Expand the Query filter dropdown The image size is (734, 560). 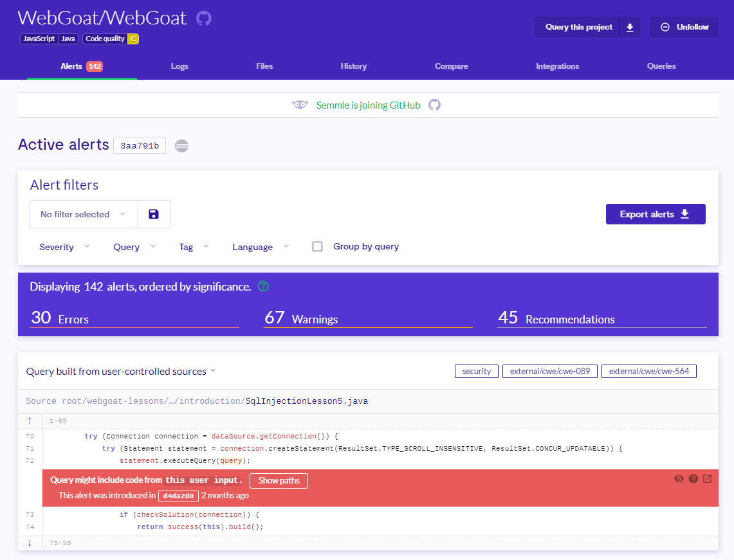click(135, 247)
